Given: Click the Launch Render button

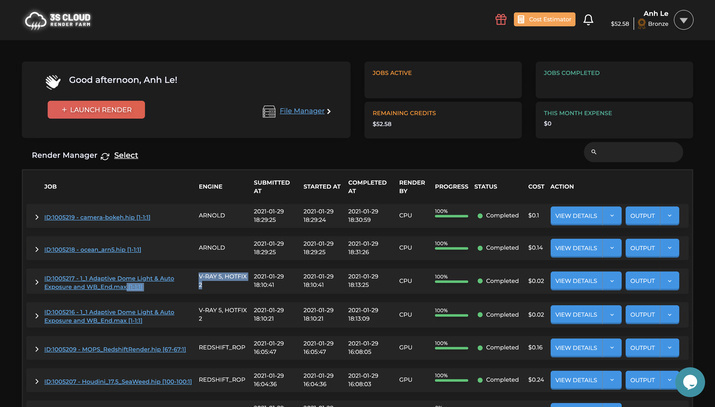Looking at the screenshot, I should 96,110.
